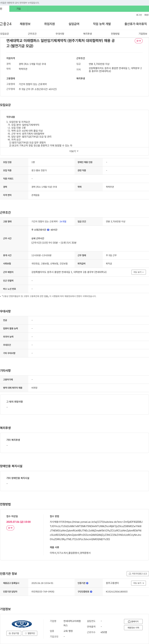Click the Yonsei University company logo

pyautogui.click(x=22, y=624)
